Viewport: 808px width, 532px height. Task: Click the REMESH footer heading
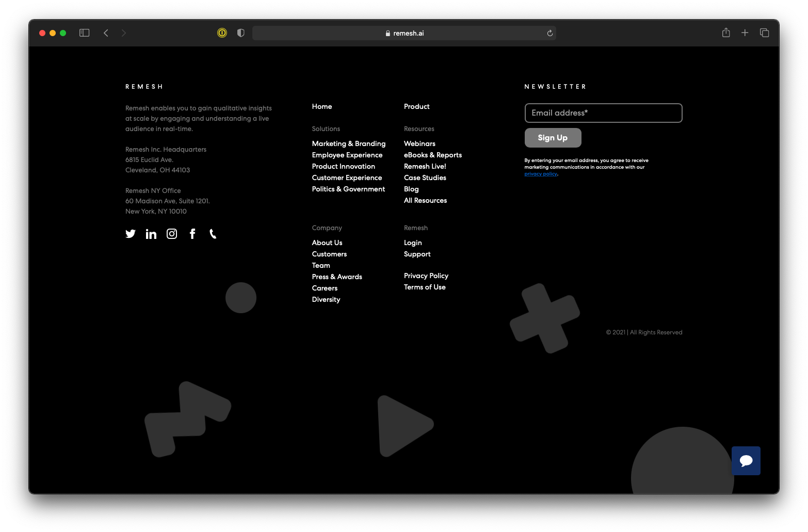(144, 87)
